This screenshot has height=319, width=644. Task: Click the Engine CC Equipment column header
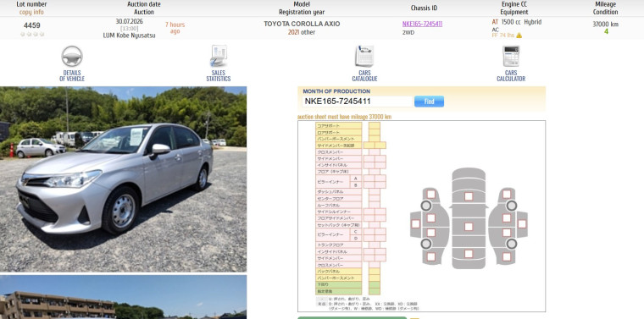(x=514, y=8)
